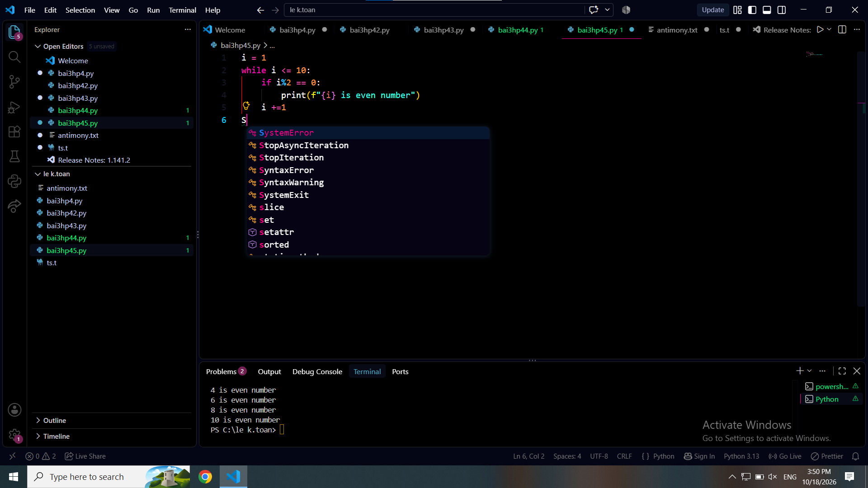Click Prettier in the status bar
The height and width of the screenshot is (488, 868).
point(827,456)
